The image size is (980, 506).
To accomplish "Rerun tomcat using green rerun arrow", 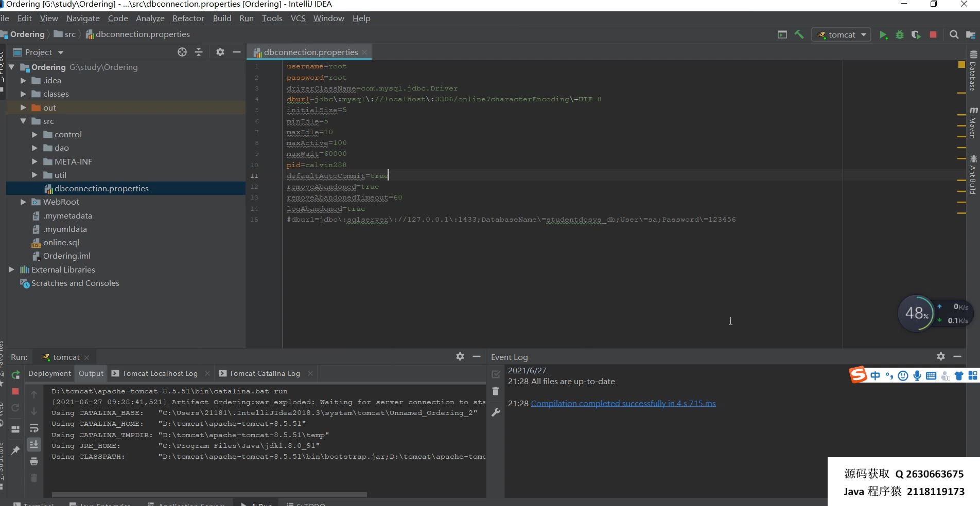I will click(15, 375).
